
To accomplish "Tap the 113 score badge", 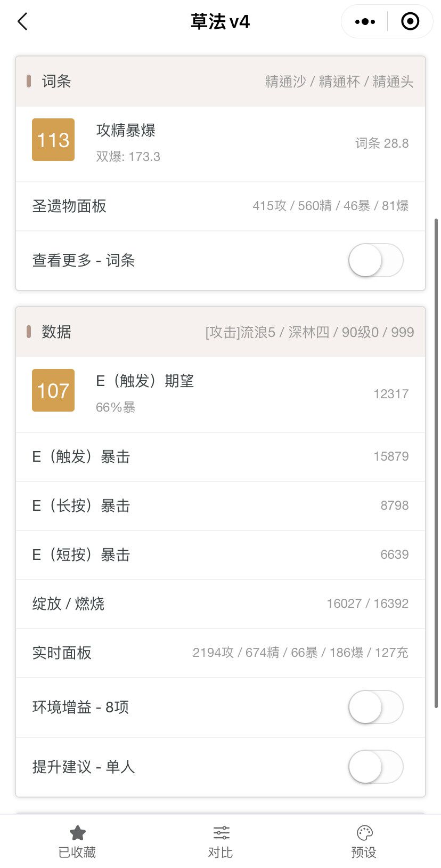I will [53, 140].
